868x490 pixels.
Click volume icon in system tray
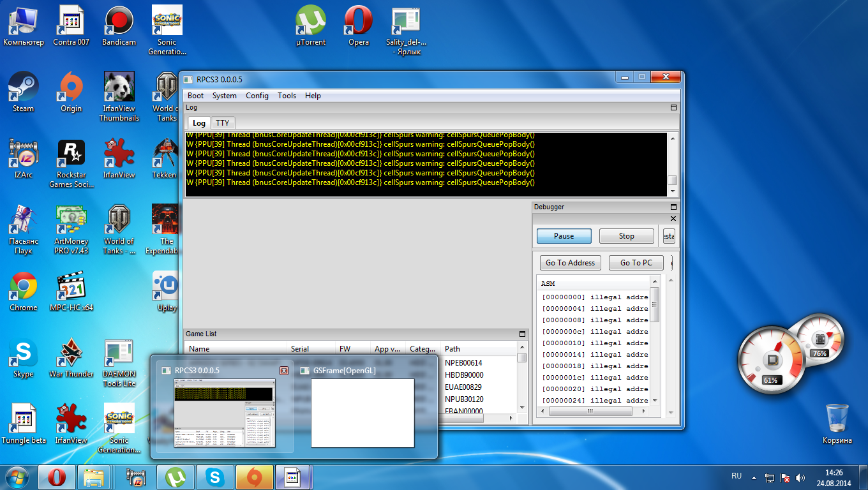800,477
